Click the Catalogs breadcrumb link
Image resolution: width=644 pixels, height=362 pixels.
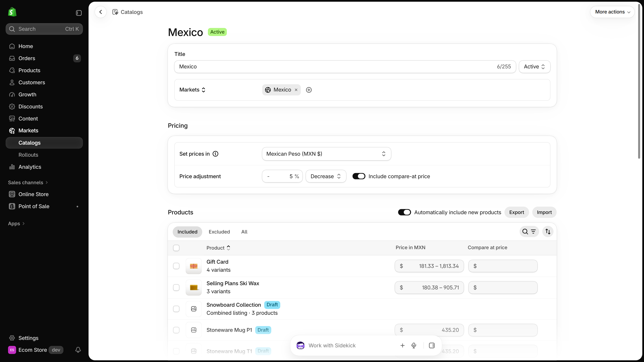131,12
